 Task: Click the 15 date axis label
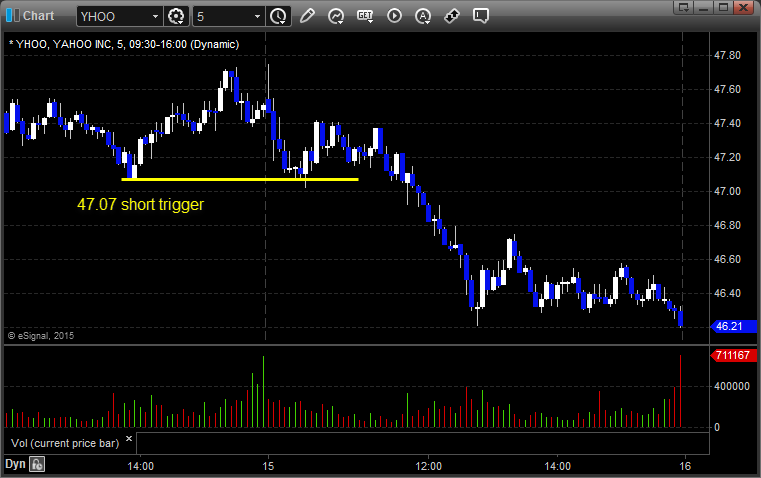coord(268,466)
